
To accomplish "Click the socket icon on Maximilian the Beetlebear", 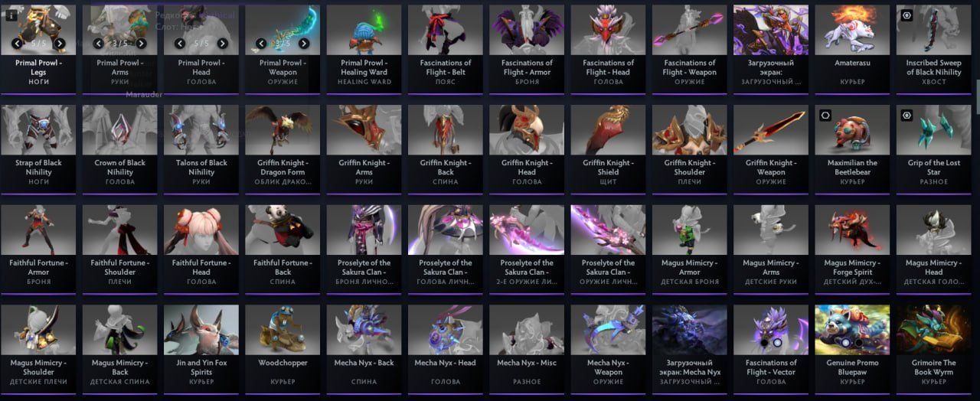I will coord(825,115).
